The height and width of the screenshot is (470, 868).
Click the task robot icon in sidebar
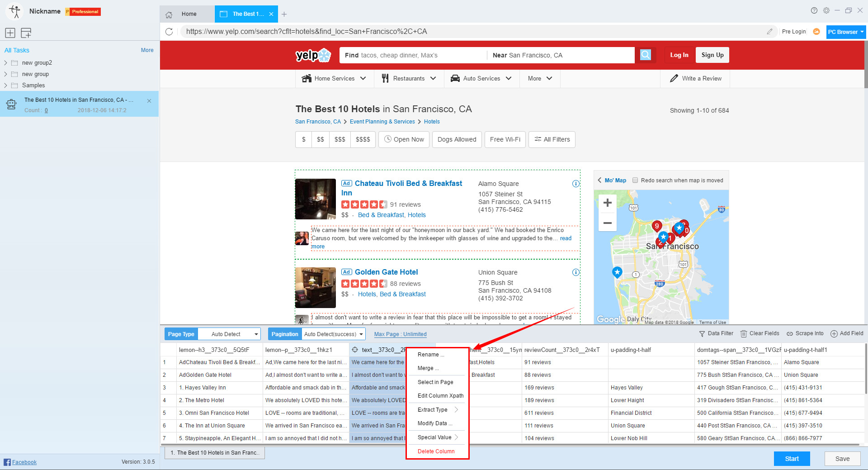point(11,104)
